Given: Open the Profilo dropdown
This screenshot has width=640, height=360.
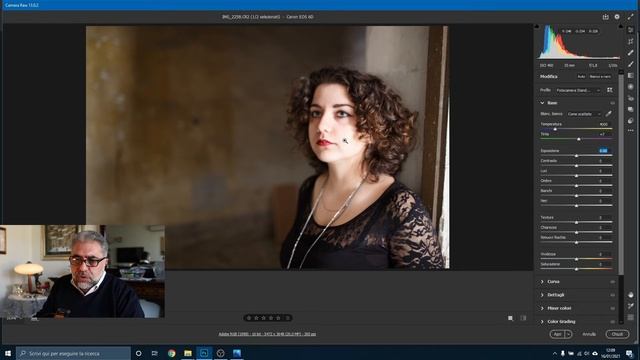Looking at the screenshot, I should [578, 90].
